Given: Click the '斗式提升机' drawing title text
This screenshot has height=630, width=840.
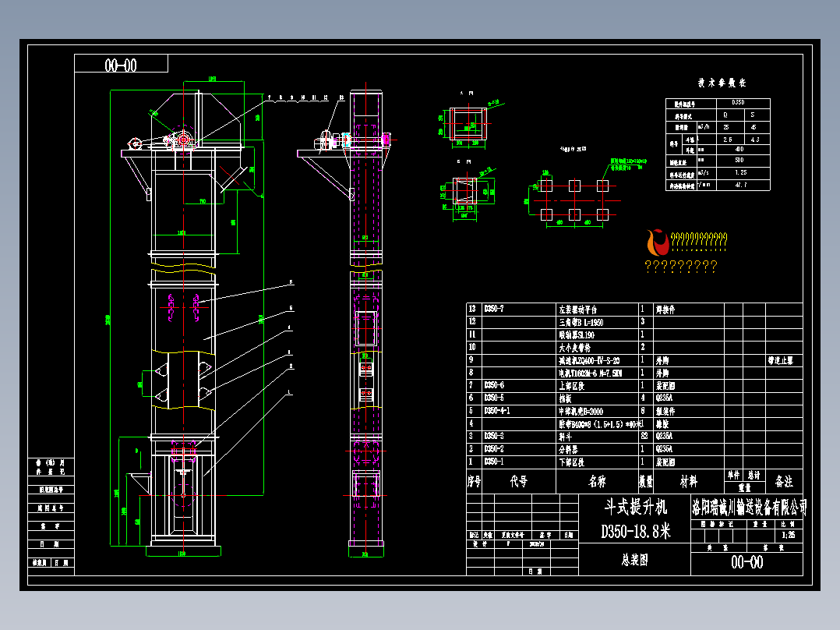Looking at the screenshot, I should (x=635, y=506).
